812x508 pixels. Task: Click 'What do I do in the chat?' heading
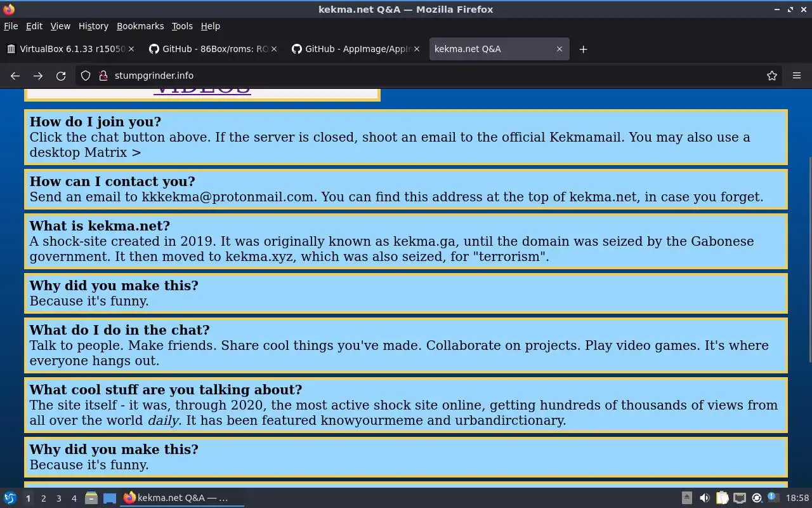pos(119,330)
